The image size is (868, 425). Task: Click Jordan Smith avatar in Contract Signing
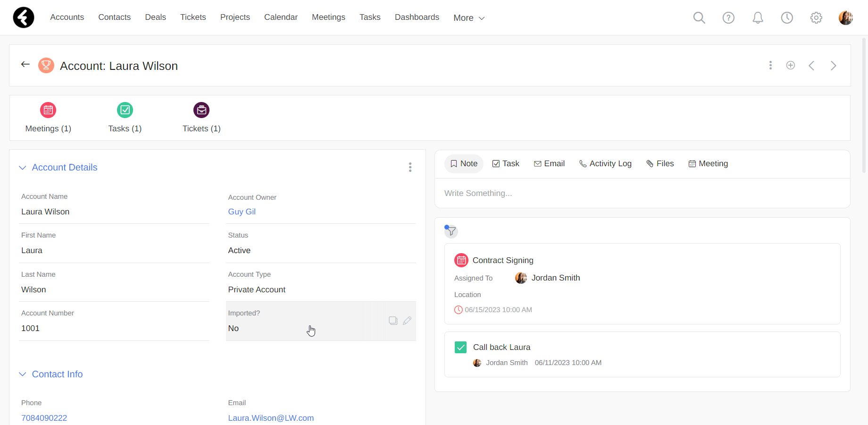(521, 278)
